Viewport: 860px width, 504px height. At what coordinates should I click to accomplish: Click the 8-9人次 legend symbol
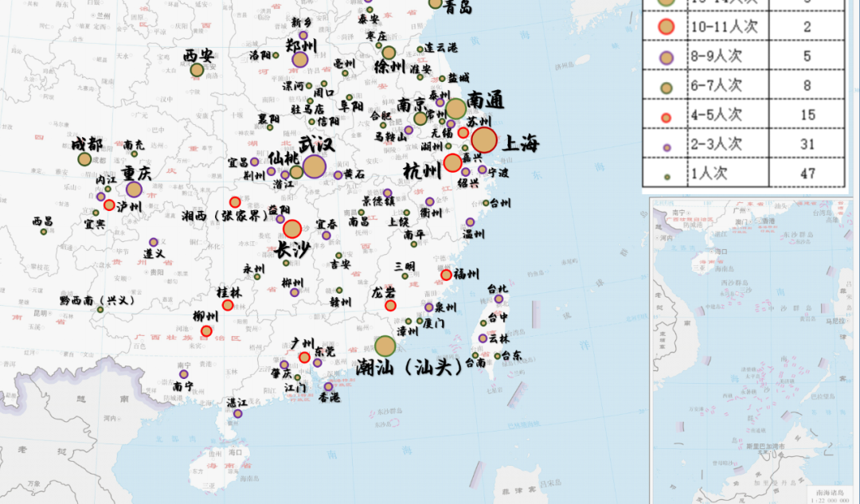point(666,57)
